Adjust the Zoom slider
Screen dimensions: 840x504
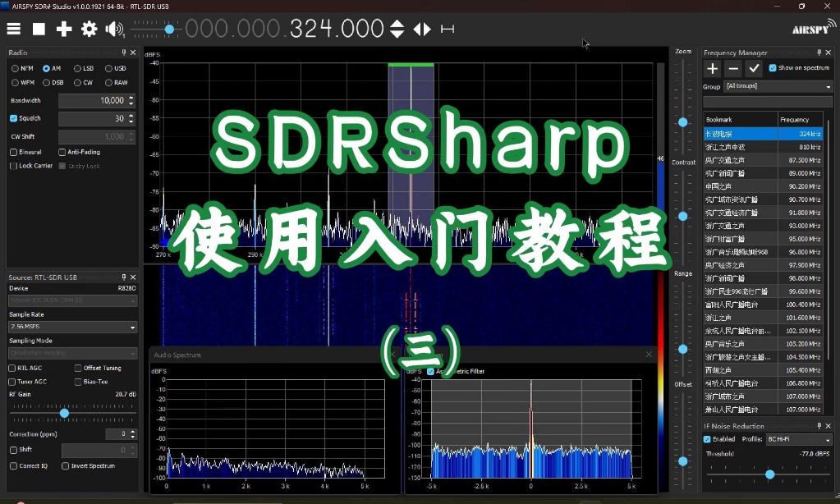pos(682,122)
